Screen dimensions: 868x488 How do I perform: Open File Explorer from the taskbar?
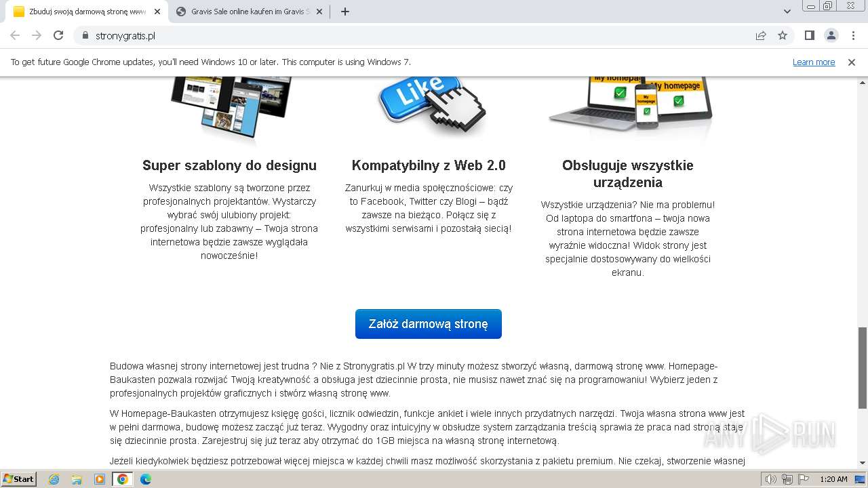click(77, 479)
